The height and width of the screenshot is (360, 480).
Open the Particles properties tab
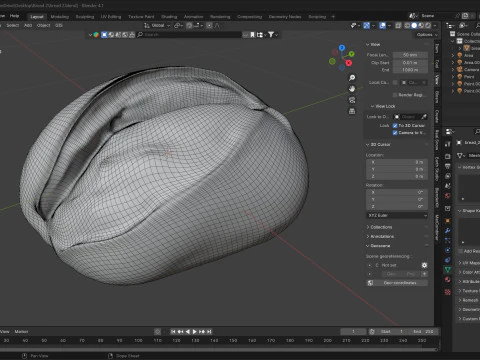point(448,240)
